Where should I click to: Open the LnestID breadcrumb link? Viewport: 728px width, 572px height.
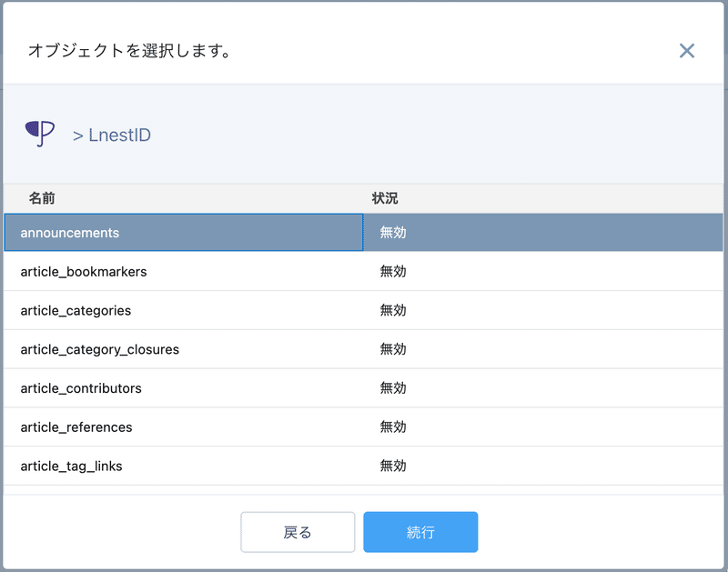click(119, 135)
